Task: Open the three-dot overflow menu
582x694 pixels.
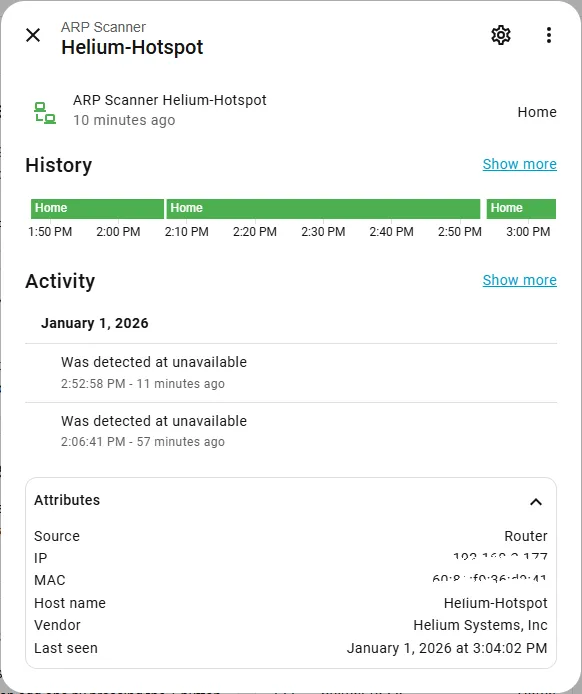Action: pyautogui.click(x=549, y=35)
